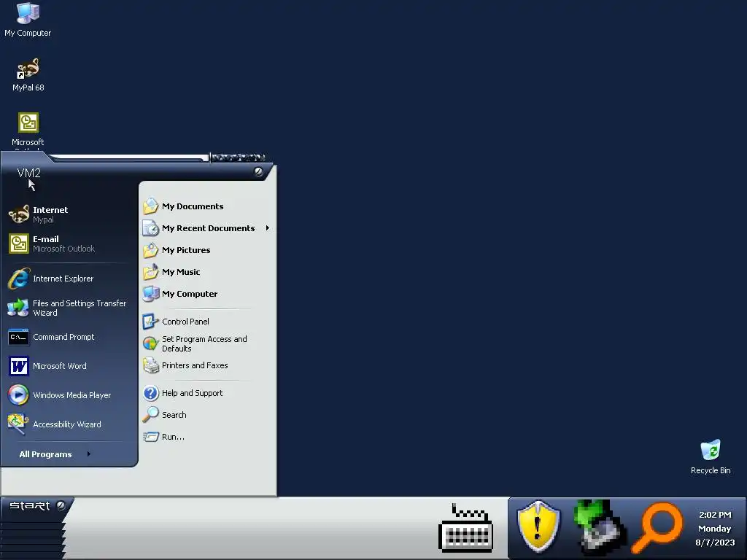
Task: Click the Internet Explorer 'e' icon
Action: 18,279
